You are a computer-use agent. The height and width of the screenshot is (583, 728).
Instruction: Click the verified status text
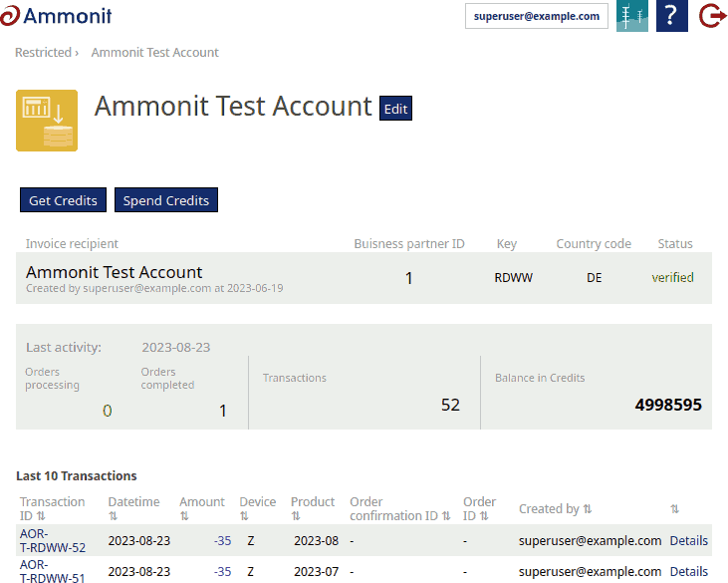pos(673,278)
